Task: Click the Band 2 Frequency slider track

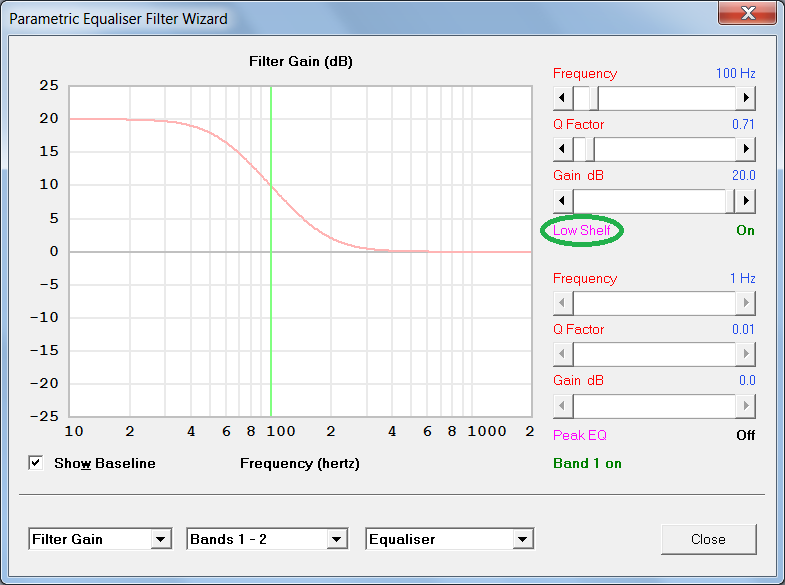Action: point(654,303)
